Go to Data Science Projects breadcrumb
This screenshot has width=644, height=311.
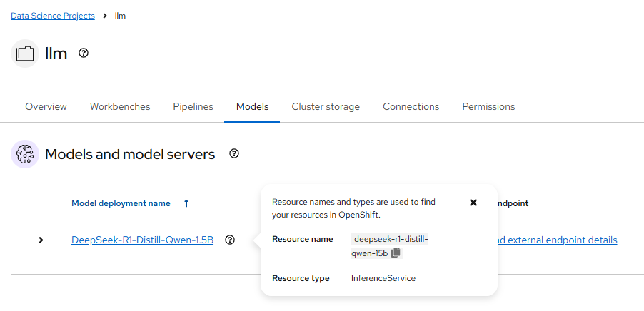[53, 16]
